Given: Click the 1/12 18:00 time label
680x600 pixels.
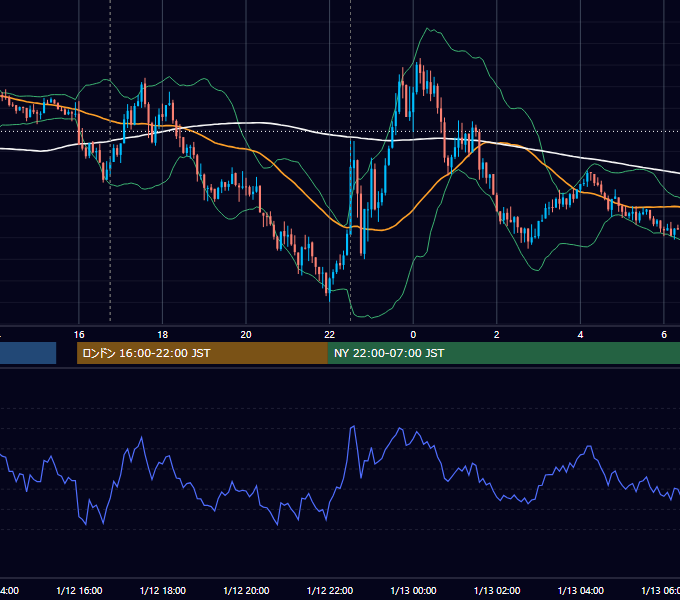Looking at the screenshot, I should 163,590.
